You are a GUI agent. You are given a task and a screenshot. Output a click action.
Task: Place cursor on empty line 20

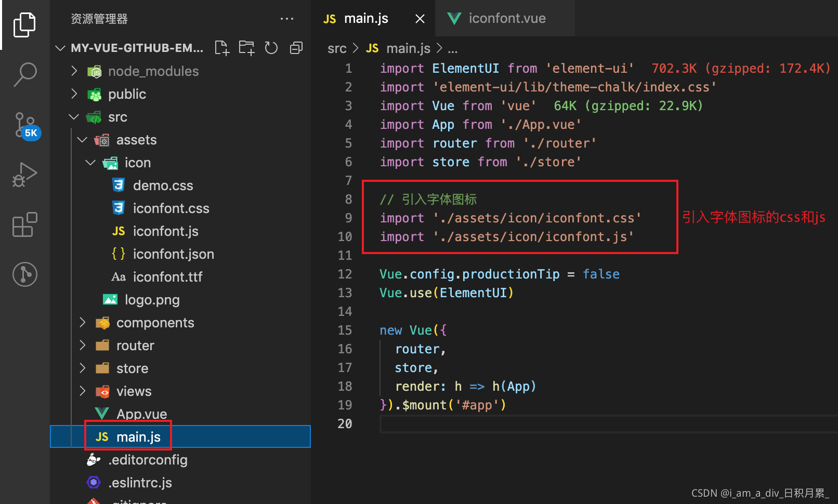pos(608,424)
